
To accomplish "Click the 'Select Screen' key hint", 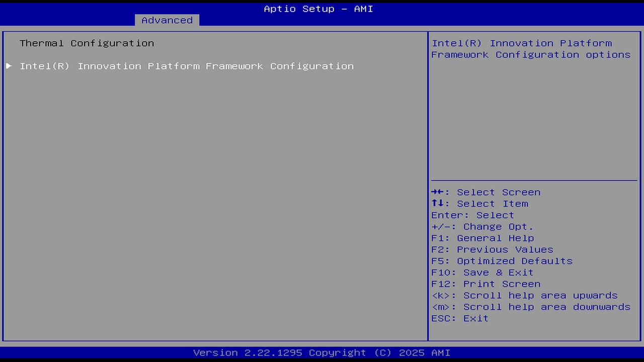I will point(486,192).
